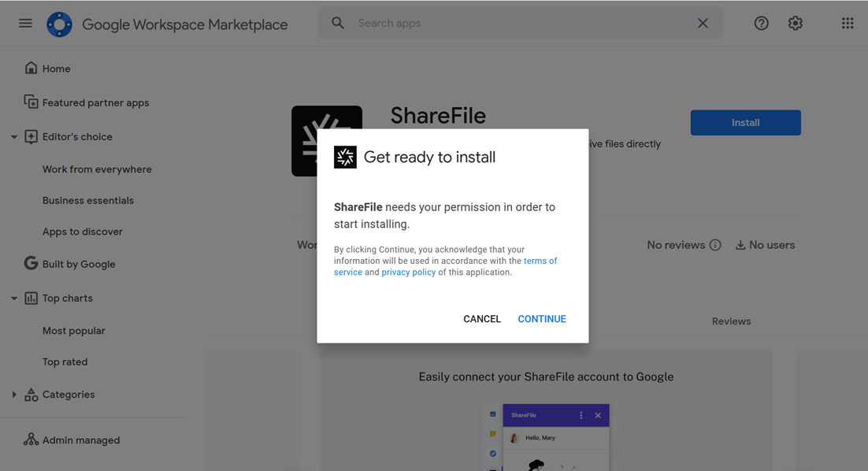Click the No users download icon
The width and height of the screenshot is (868, 471).
740,245
